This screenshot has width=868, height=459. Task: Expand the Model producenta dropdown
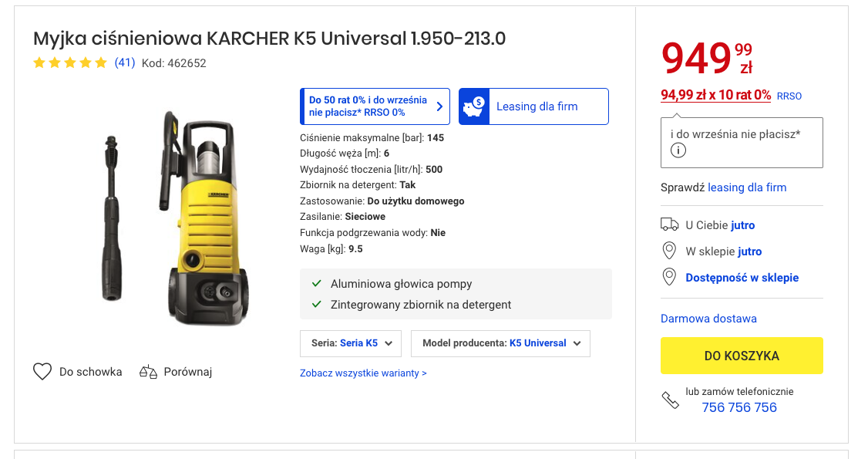[500, 343]
